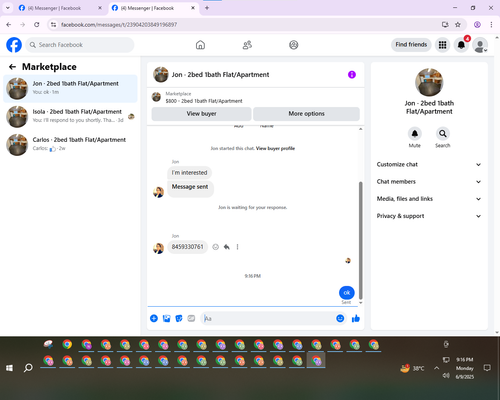Open the Chrome profile icon in toolbar
The image size is (500, 400).
477,24
